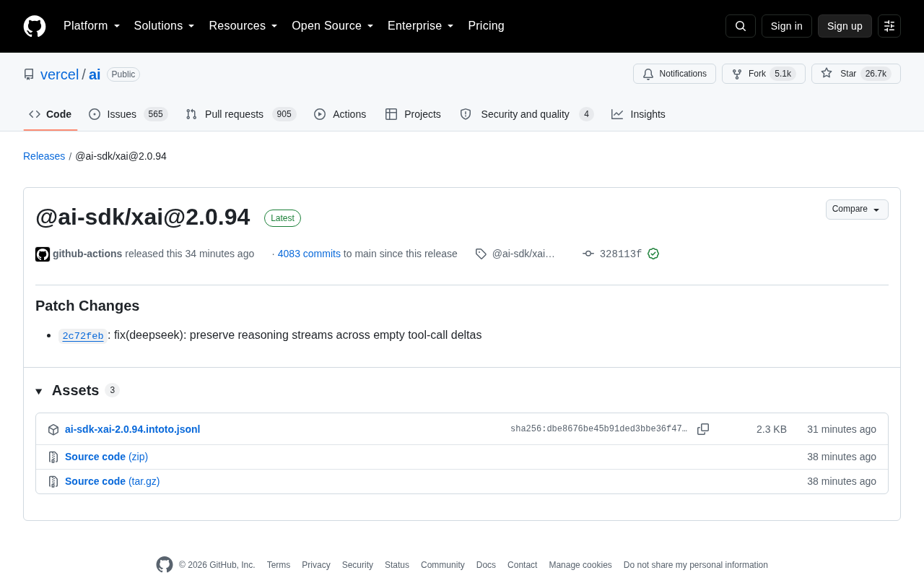This screenshot has height=578, width=924.
Task: Expand the Platform menu
Action: click(x=92, y=26)
